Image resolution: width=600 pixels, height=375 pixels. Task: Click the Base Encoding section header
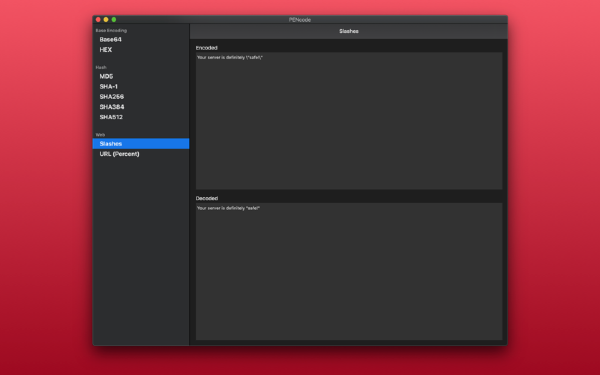pos(111,30)
